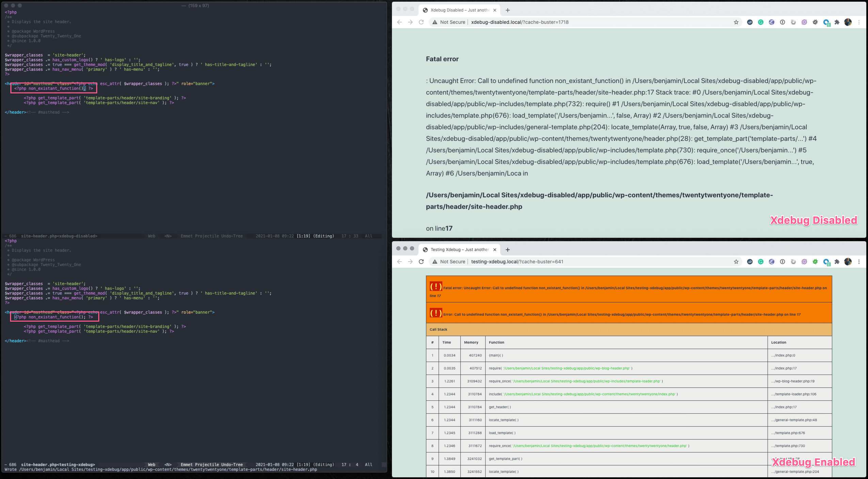Bookmark the testing-xdebug.local page with star
This screenshot has height=479, width=868.
[736, 262]
